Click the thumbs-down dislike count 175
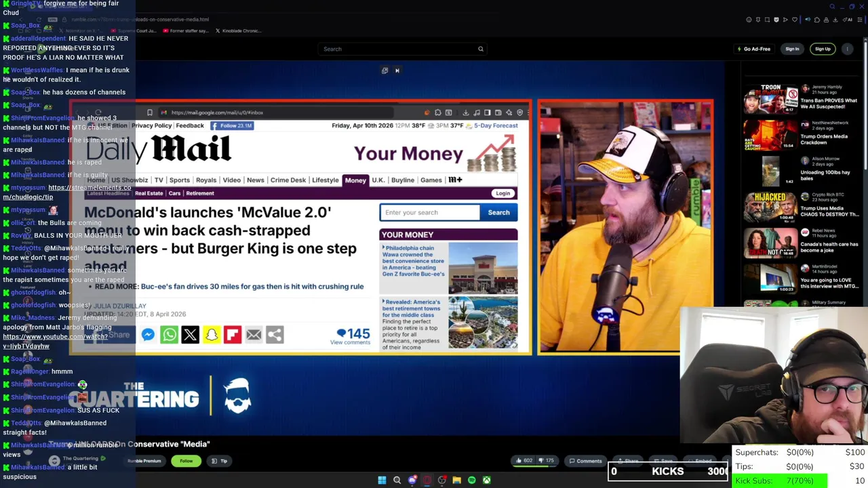 [x=546, y=460]
